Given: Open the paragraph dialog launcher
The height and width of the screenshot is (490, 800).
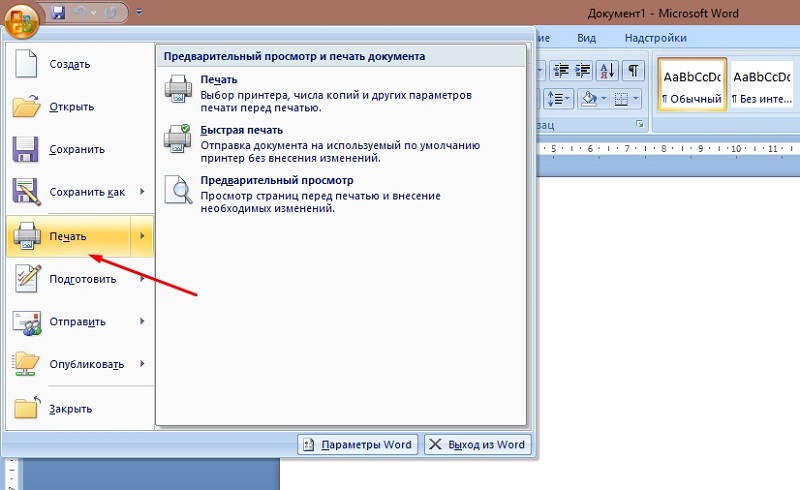Looking at the screenshot, I should point(639,124).
